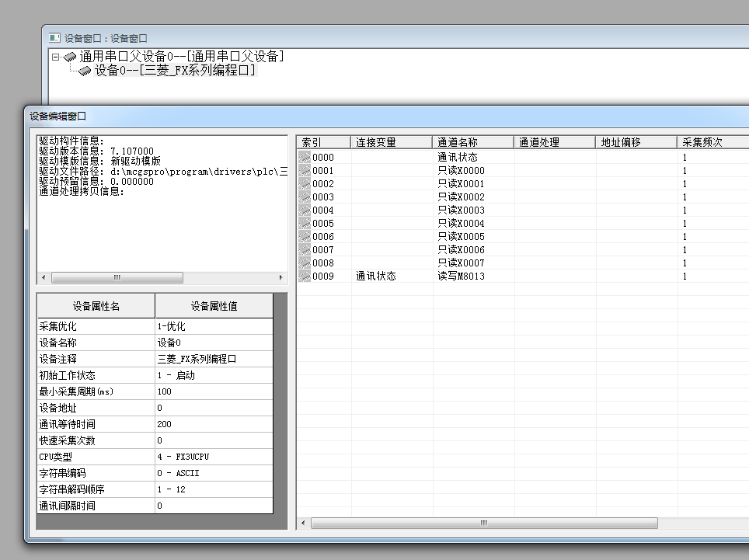749x560 pixels.
Task: Click the 设备0 三菱_FX device icon
Action: 85,71
